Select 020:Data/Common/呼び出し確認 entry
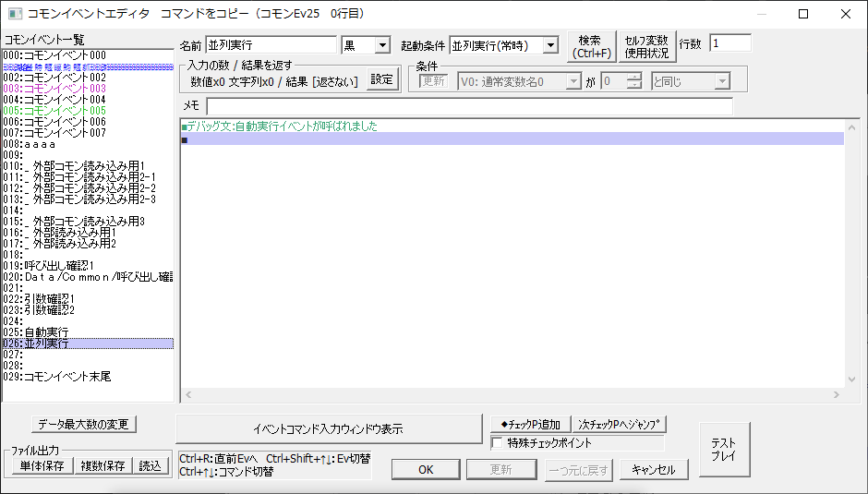This screenshot has width=868, height=494. pyautogui.click(x=88, y=277)
